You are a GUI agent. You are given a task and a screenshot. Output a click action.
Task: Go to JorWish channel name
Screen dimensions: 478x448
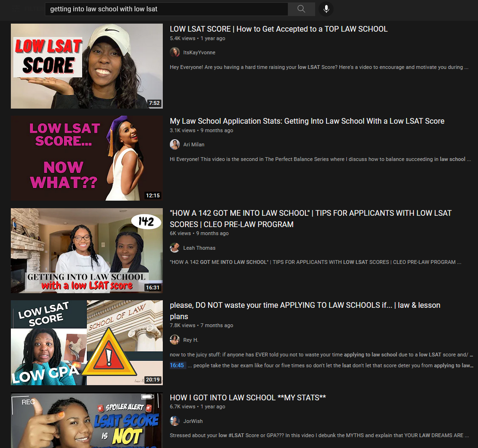(x=193, y=421)
